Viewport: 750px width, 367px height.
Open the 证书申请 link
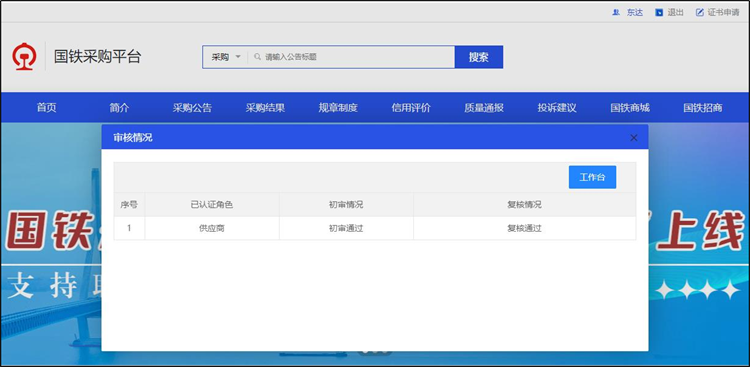[x=723, y=12]
